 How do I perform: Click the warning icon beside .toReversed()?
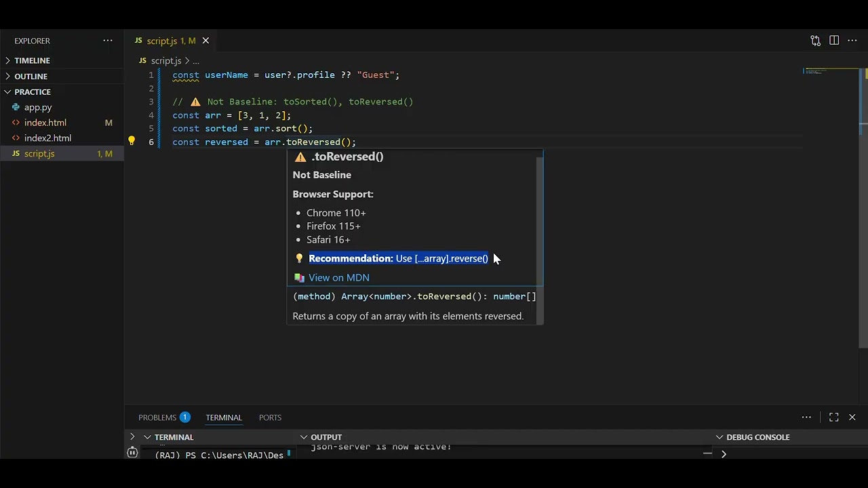click(300, 157)
